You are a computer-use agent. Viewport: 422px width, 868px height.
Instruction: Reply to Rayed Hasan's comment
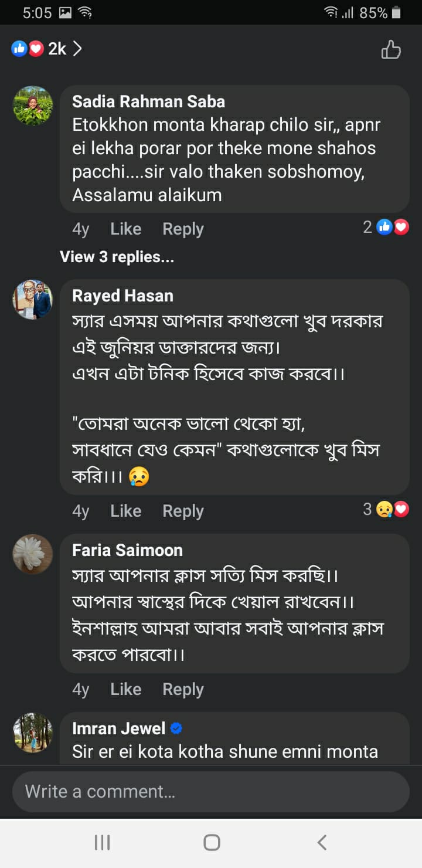[183, 511]
